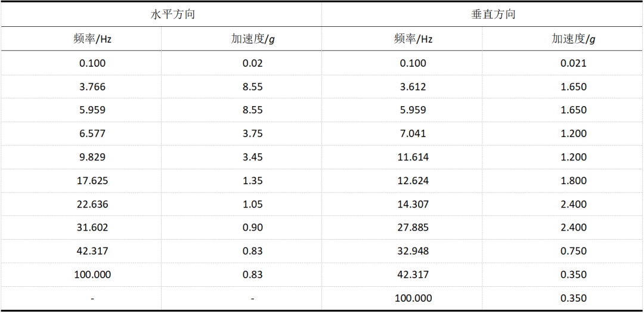Screen dimensions: 644x313
Task: Select the cell showing 31.602
Action: point(92,228)
